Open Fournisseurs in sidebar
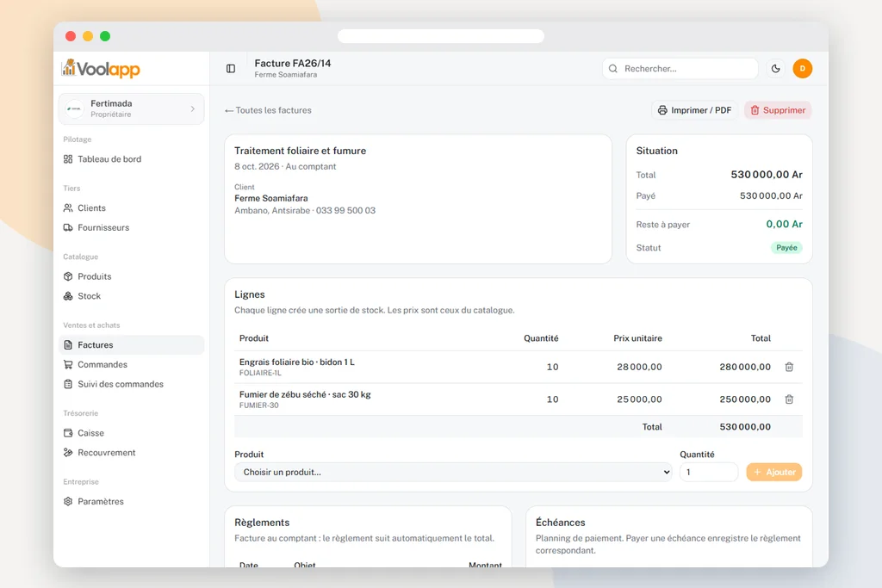 click(x=131, y=227)
